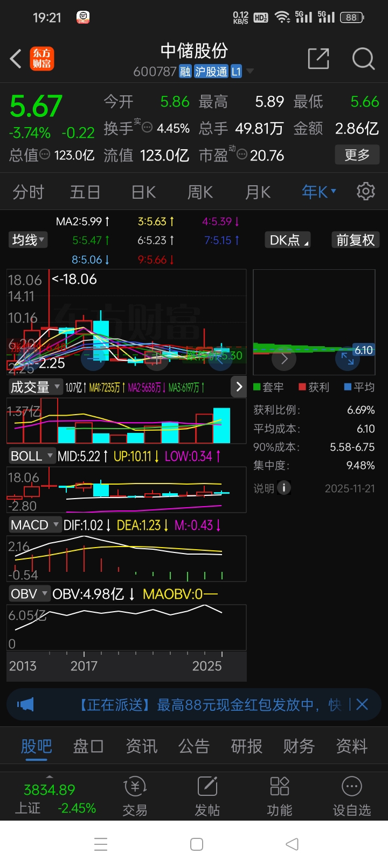388x868 pixels.
Task: Switch to 日K chart tab
Action: click(143, 192)
